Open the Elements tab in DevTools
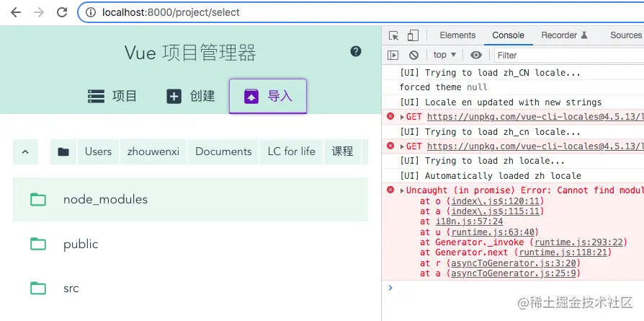The image size is (644, 321). click(457, 35)
